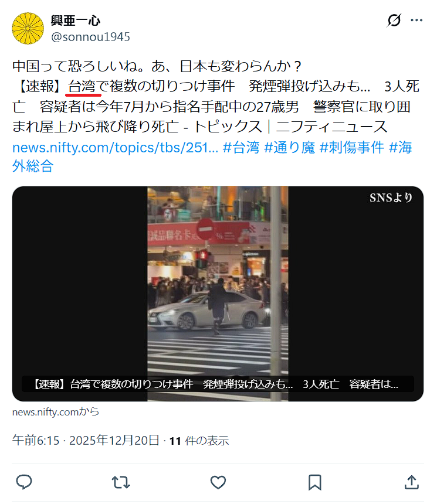Click the share upload icon
437x504 pixels.
[412, 482]
